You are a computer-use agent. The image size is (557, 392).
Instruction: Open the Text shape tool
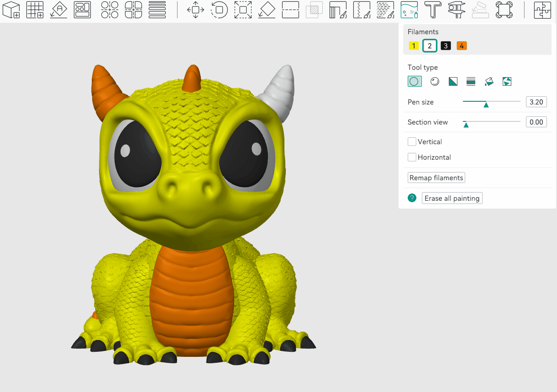(x=433, y=10)
